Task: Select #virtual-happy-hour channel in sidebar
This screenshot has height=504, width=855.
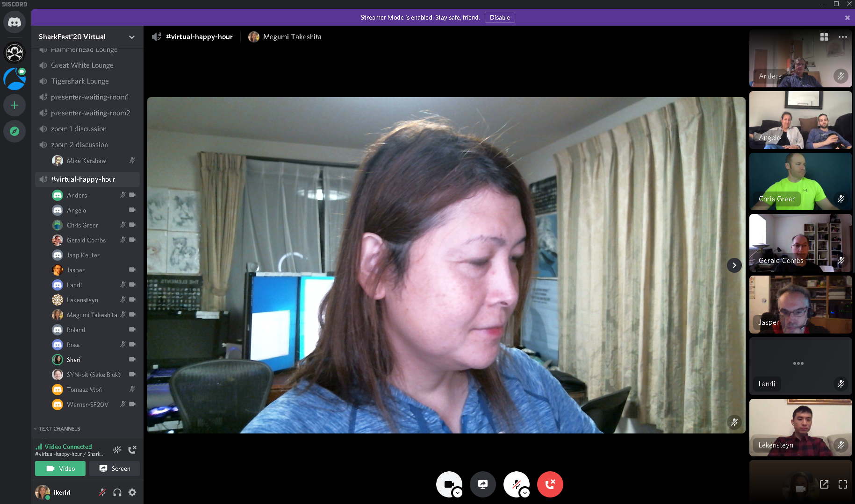Action: [87, 179]
